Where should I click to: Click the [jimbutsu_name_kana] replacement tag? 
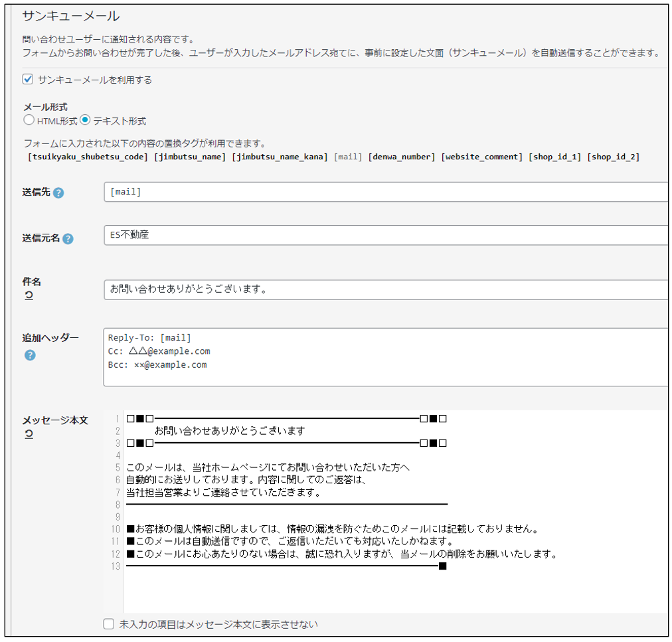coord(280,157)
